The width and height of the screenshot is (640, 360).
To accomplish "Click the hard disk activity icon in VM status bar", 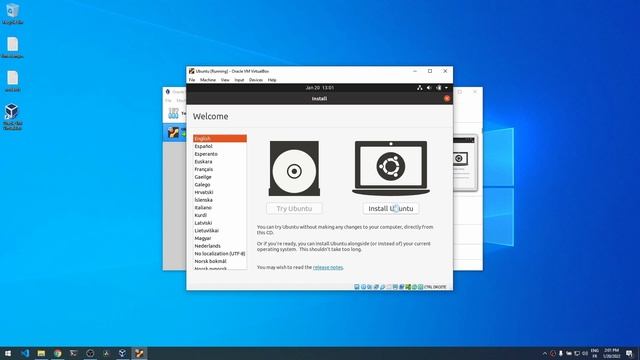I will (357, 287).
